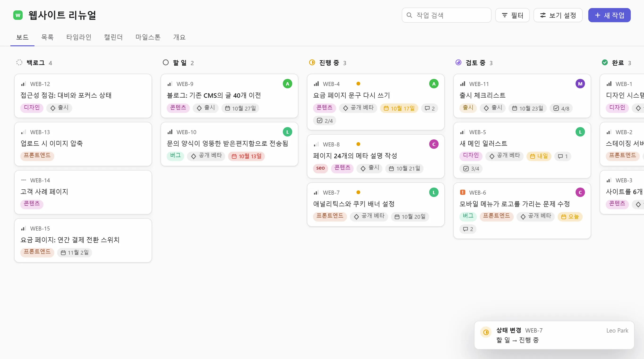This screenshot has height=359, width=644.
Task: Click the urgent priority icon on WEB-6
Action: coord(462,192)
